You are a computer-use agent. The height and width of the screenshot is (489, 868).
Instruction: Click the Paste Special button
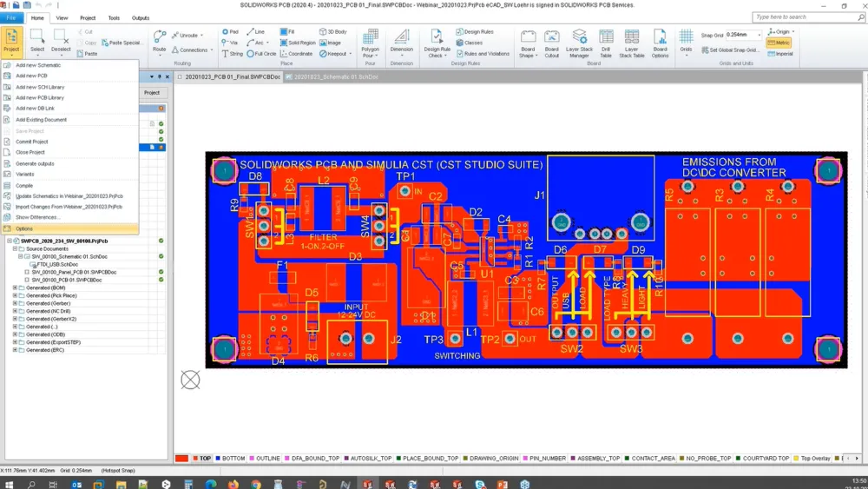[122, 43]
